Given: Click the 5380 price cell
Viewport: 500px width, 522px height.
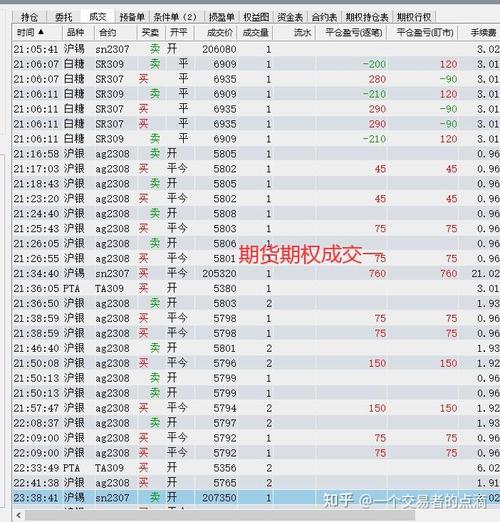Looking at the screenshot, I should (x=225, y=289).
